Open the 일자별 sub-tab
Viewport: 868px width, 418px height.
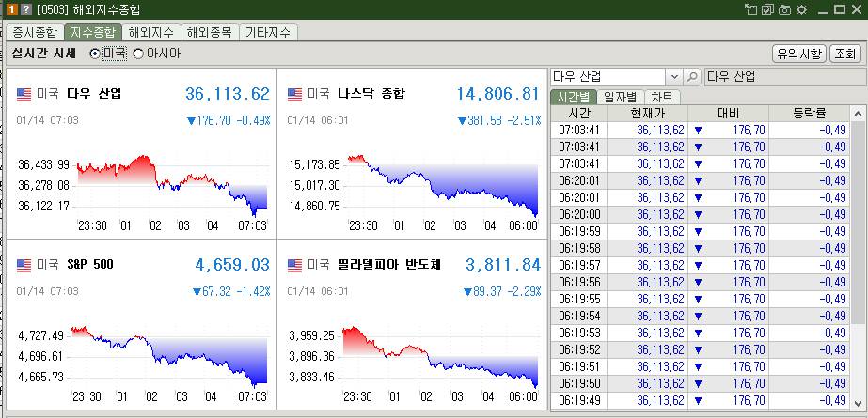[x=621, y=98]
